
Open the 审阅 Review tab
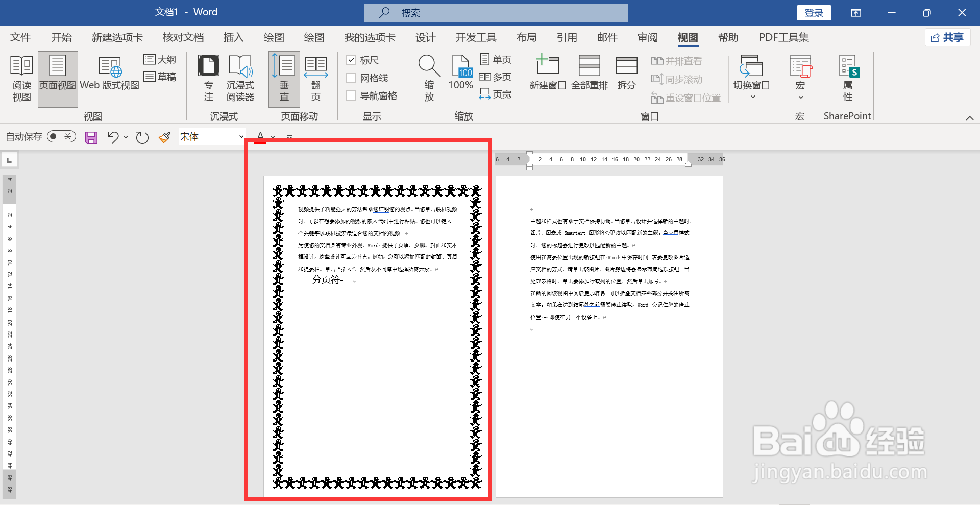pos(648,37)
